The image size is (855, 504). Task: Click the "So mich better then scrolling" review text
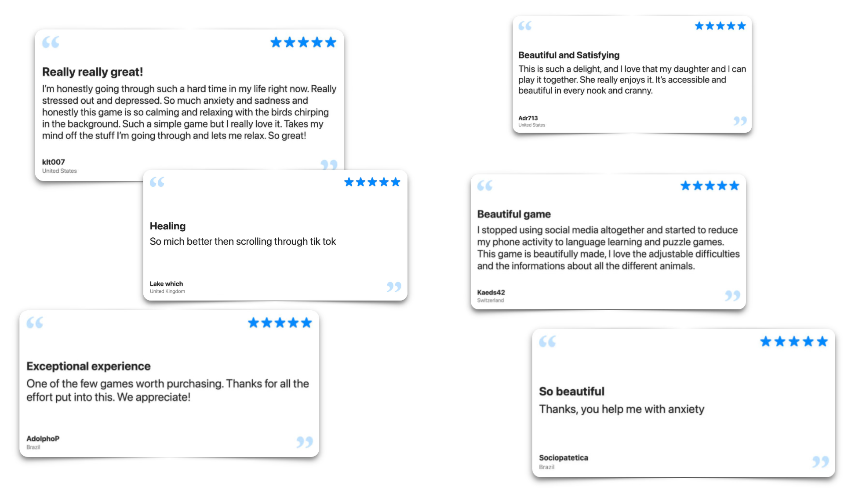pyautogui.click(x=243, y=241)
